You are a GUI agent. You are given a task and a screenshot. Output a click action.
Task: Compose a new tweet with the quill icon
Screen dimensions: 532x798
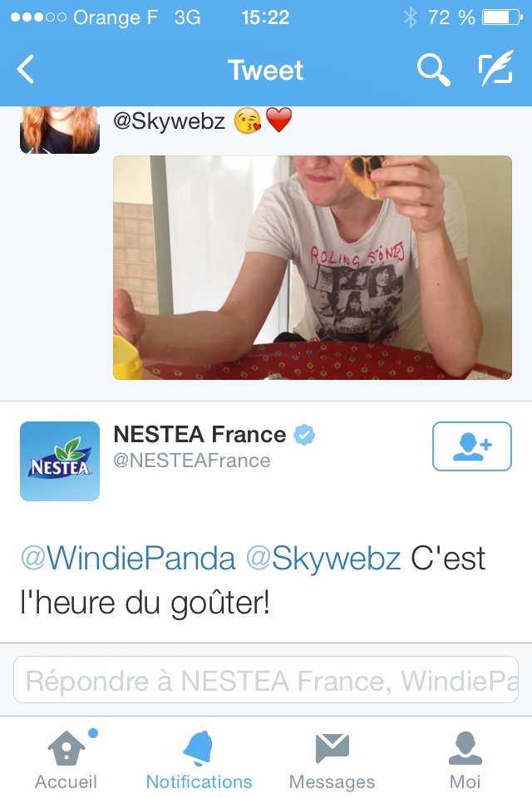click(x=495, y=67)
